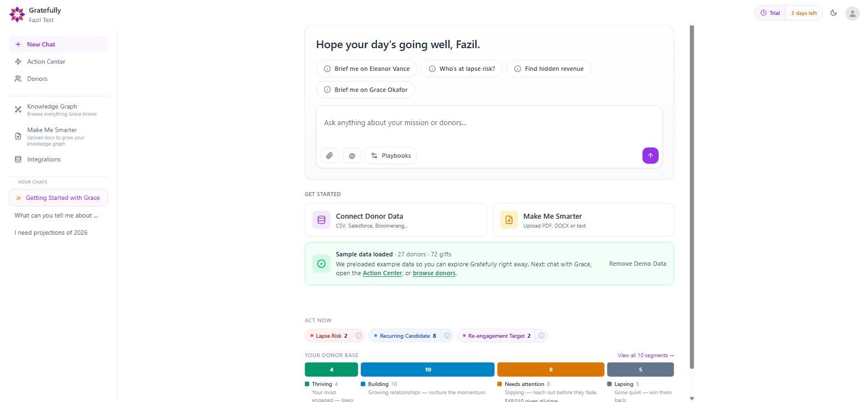Open info icon next to Lapse Risk
The height and width of the screenshot is (402, 868).
pyautogui.click(x=358, y=336)
